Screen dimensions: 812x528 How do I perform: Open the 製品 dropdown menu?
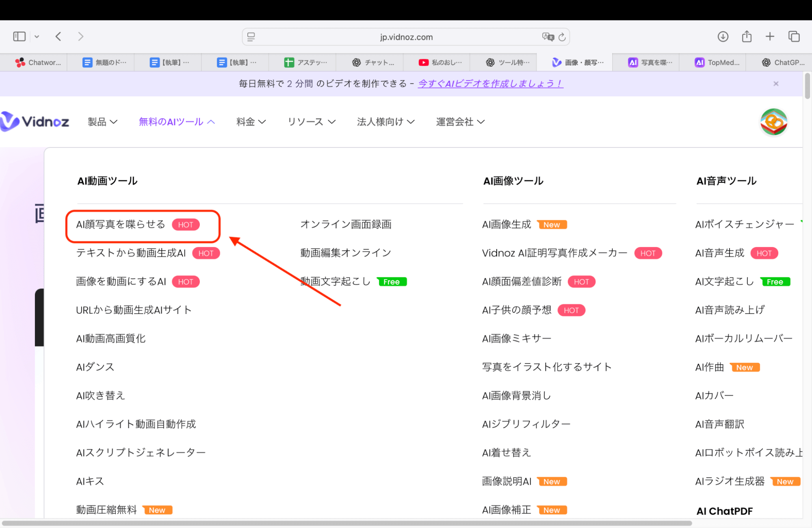(102, 121)
